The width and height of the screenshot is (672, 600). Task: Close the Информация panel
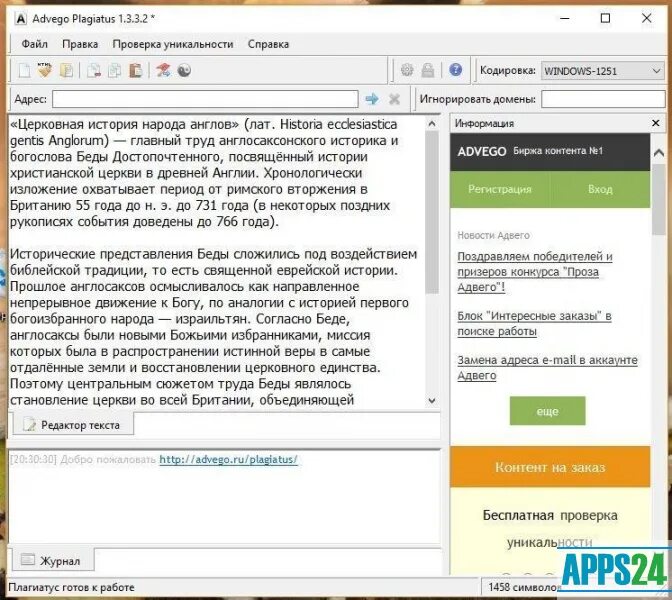coord(655,123)
